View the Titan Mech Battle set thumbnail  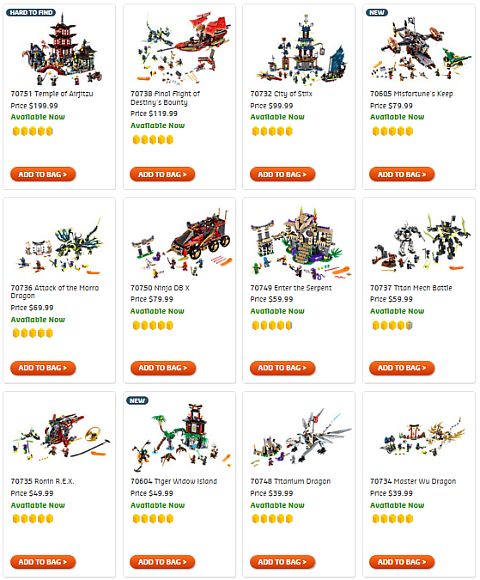(x=420, y=242)
